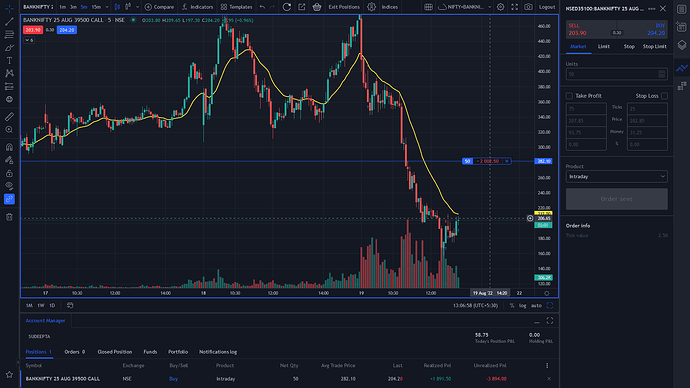Open the Fibonacci retracement tool group

9,34
